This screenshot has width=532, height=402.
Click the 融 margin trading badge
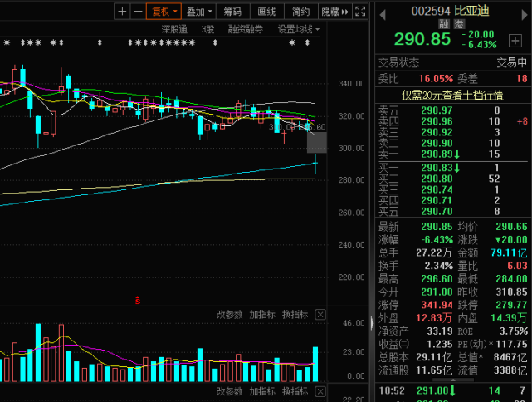(445, 25)
